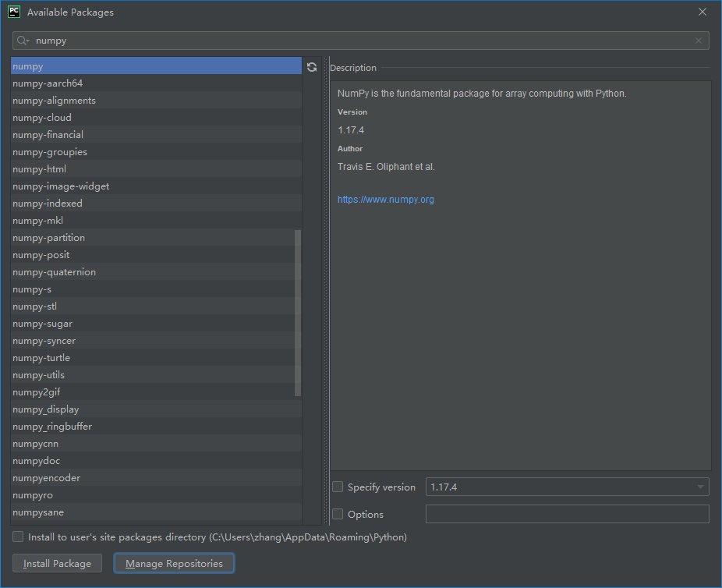Select numpy-groupies in the list

[156, 151]
